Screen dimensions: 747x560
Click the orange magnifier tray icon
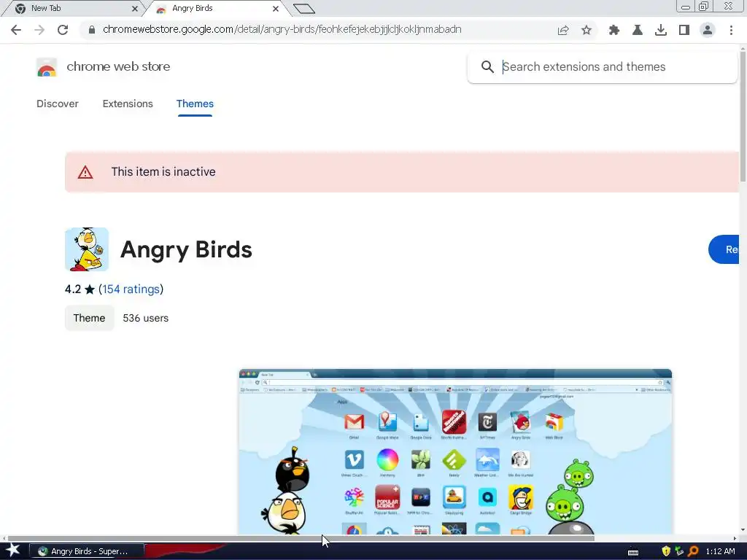point(693,551)
